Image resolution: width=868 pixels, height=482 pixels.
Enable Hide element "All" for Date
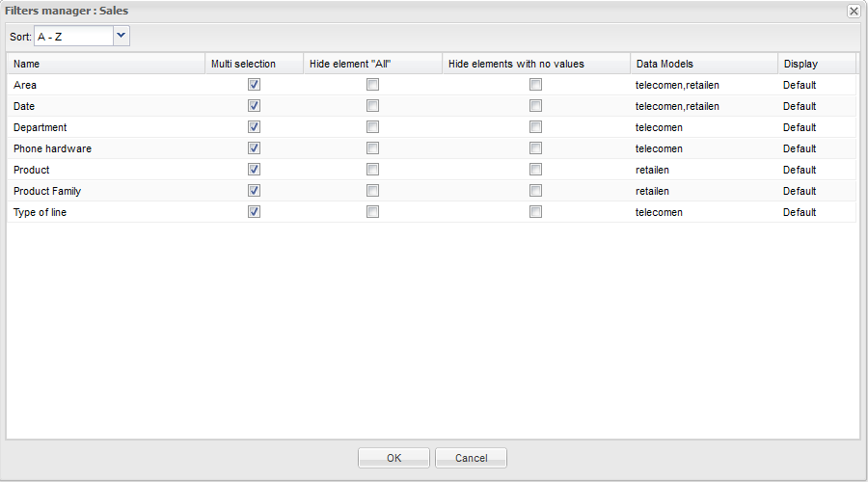(x=372, y=106)
